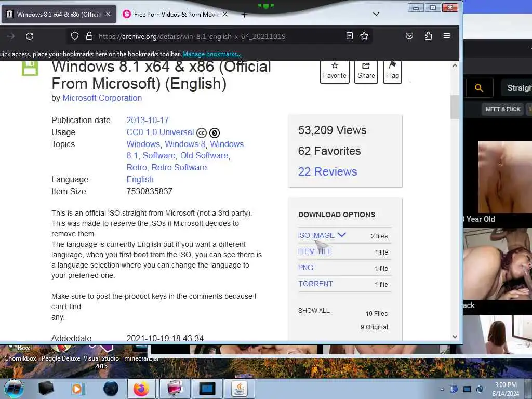Image resolution: width=532 pixels, height=399 pixels.
Task: Click the Flag button
Action: [x=392, y=72]
